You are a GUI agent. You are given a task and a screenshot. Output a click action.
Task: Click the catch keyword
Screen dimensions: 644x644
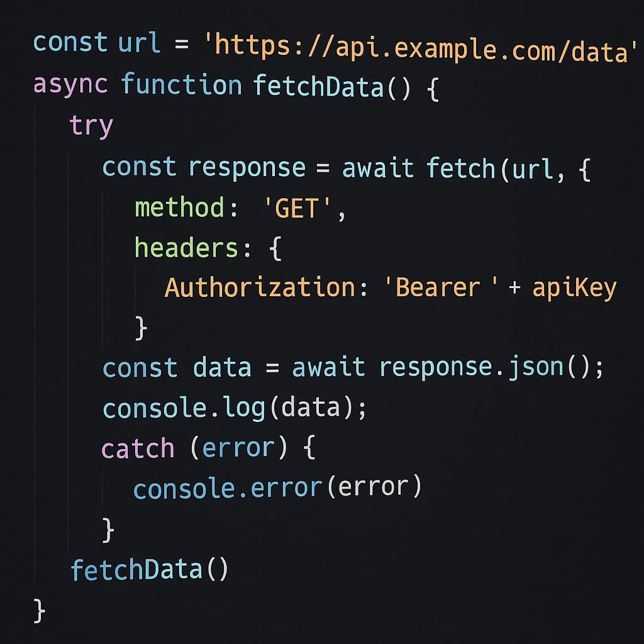(138, 448)
